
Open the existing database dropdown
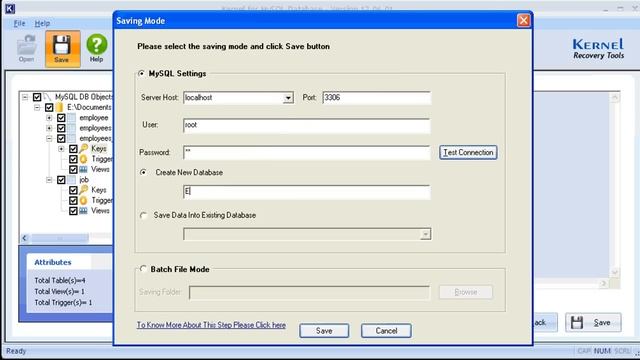pyautogui.click(x=425, y=234)
